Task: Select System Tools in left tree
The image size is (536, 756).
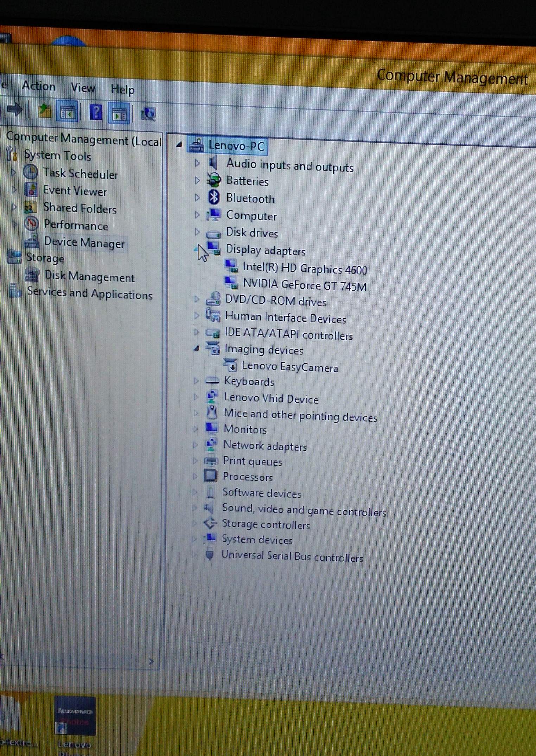Action: point(58,156)
